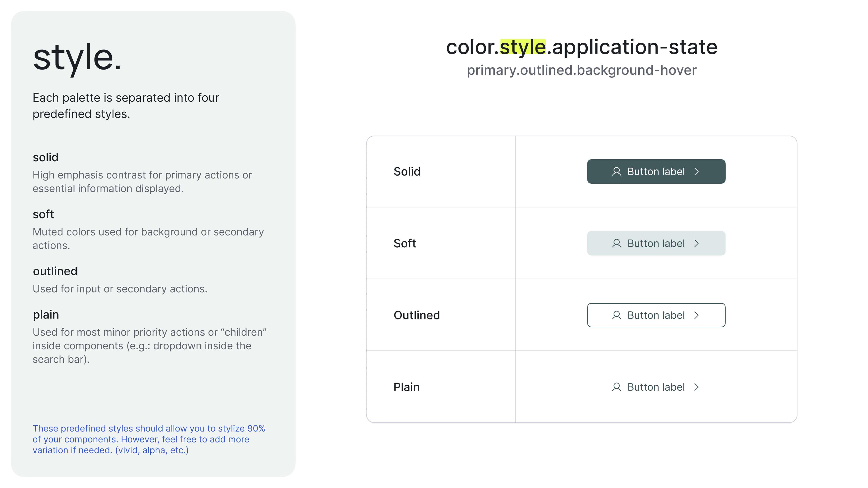Expand the outlined style description
Image resolution: width=868 pixels, height=488 pixels.
coord(55,271)
